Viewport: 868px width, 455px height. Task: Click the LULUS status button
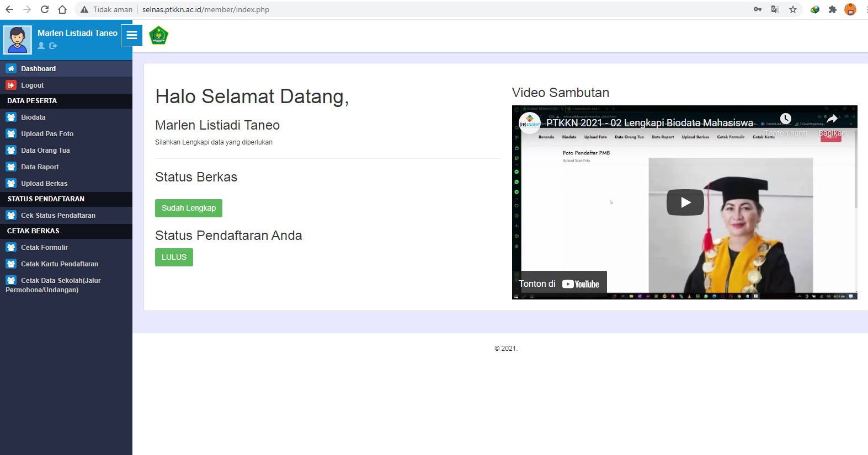click(x=174, y=257)
